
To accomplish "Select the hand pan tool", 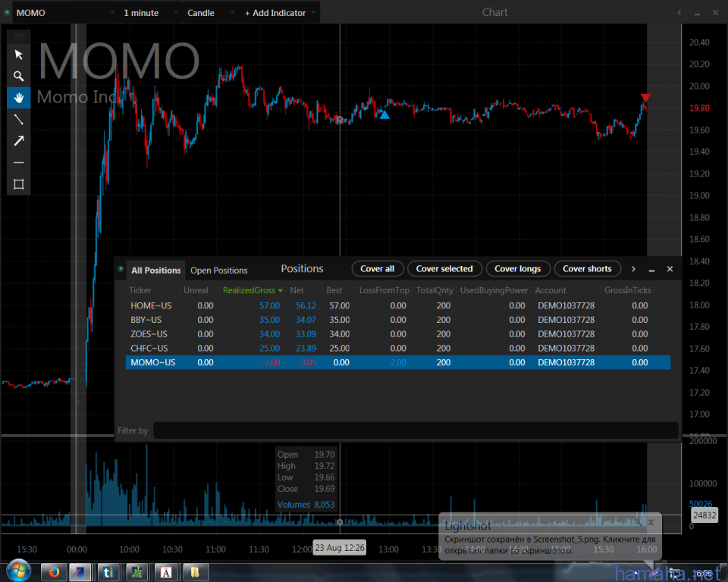I will pos(19,98).
